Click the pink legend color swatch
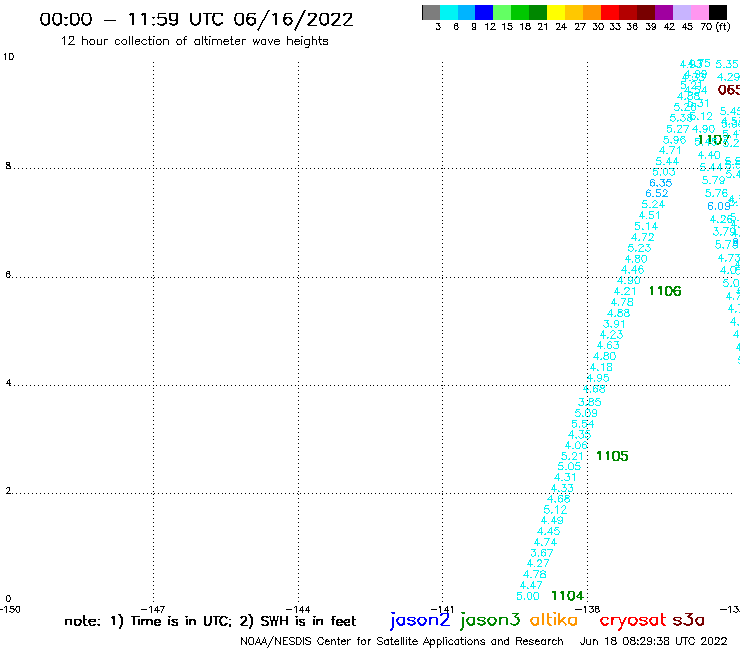The image size is (740, 650). coord(699,12)
